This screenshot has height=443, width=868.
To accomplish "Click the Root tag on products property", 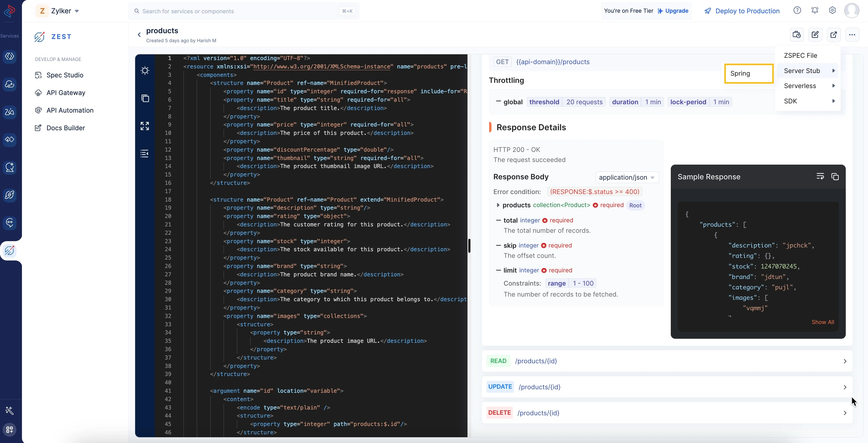I will [635, 205].
